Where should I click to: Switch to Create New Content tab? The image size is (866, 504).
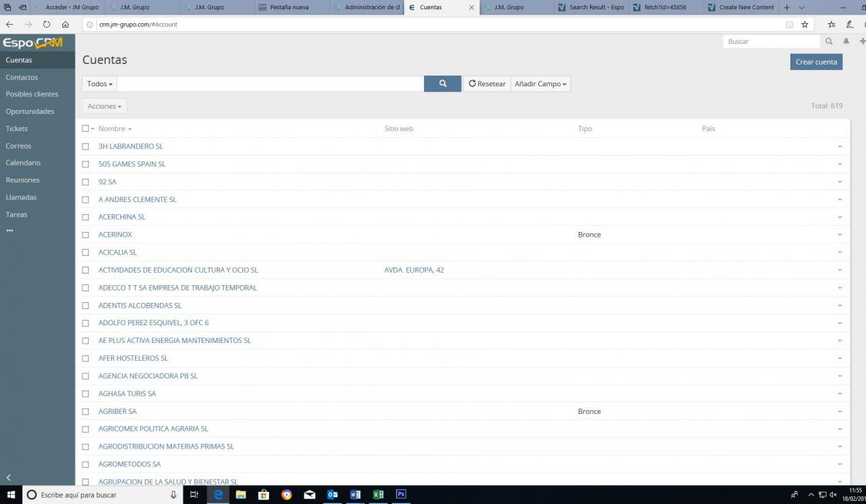(740, 7)
